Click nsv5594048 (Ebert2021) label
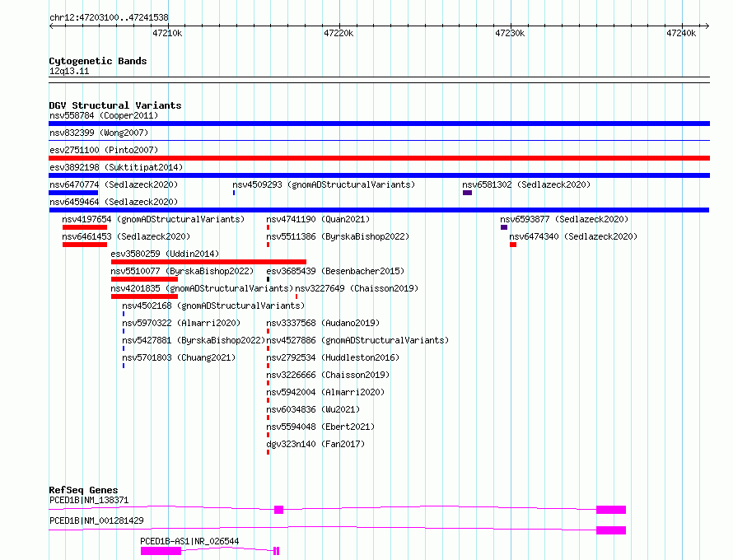Screen dimensions: 733x560 (320, 427)
